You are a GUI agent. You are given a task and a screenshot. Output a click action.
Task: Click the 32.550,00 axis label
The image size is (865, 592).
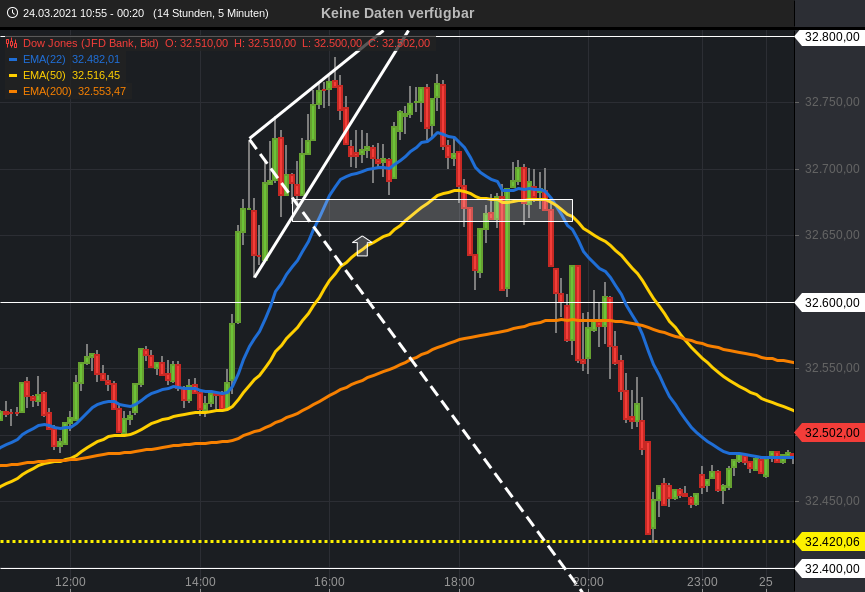click(832, 368)
